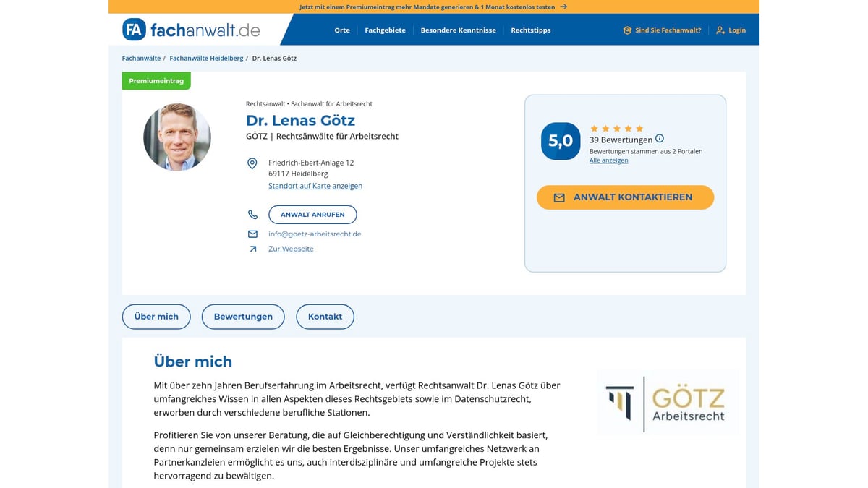Viewport: 868px width, 488px height.
Task: Open the Fachgebiete menu
Action: 385,30
